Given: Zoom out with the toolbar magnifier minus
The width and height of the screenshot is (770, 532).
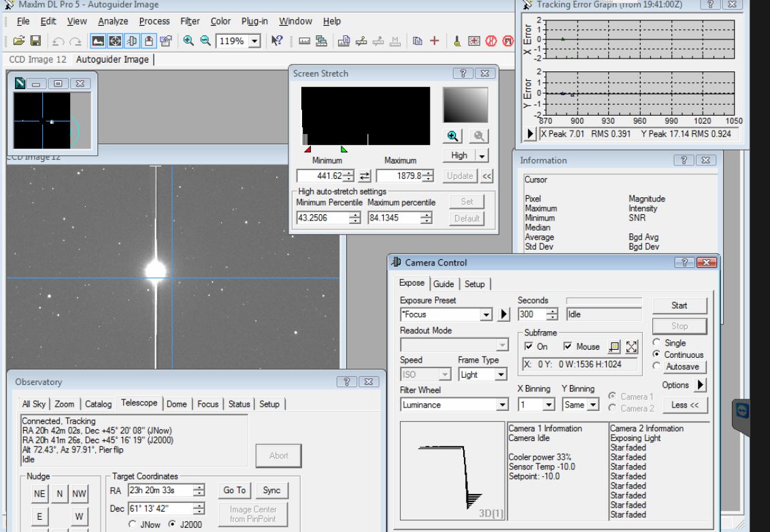Looking at the screenshot, I should [205, 41].
